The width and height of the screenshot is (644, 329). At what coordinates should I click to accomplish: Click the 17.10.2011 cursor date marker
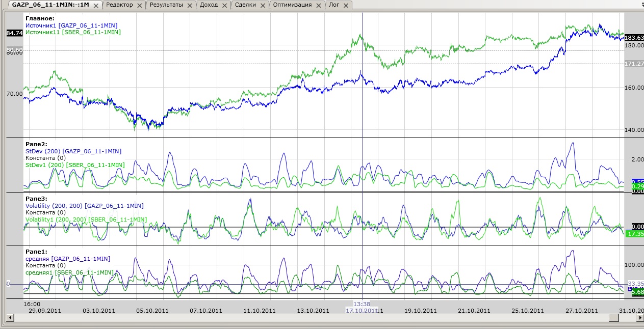pyautogui.click(x=362, y=310)
